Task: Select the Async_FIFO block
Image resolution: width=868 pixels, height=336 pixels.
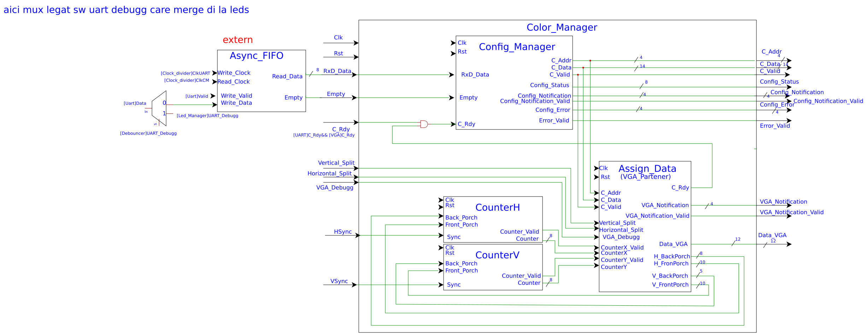Action: pyautogui.click(x=262, y=81)
